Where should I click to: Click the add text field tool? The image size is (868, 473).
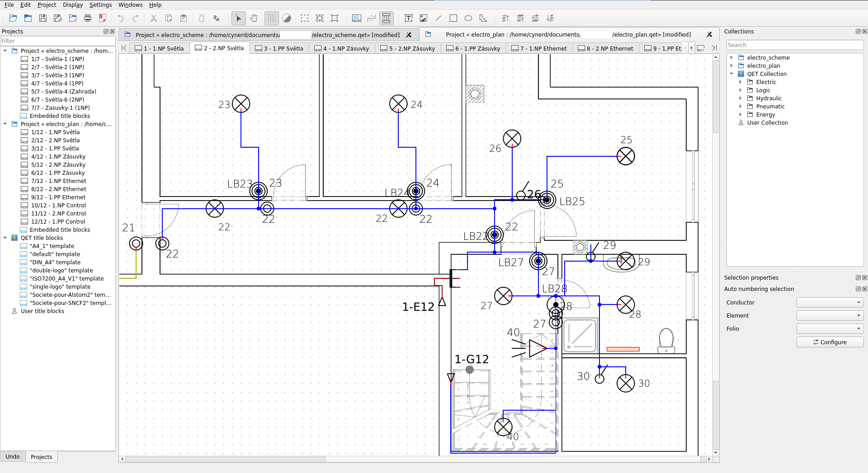tap(409, 18)
